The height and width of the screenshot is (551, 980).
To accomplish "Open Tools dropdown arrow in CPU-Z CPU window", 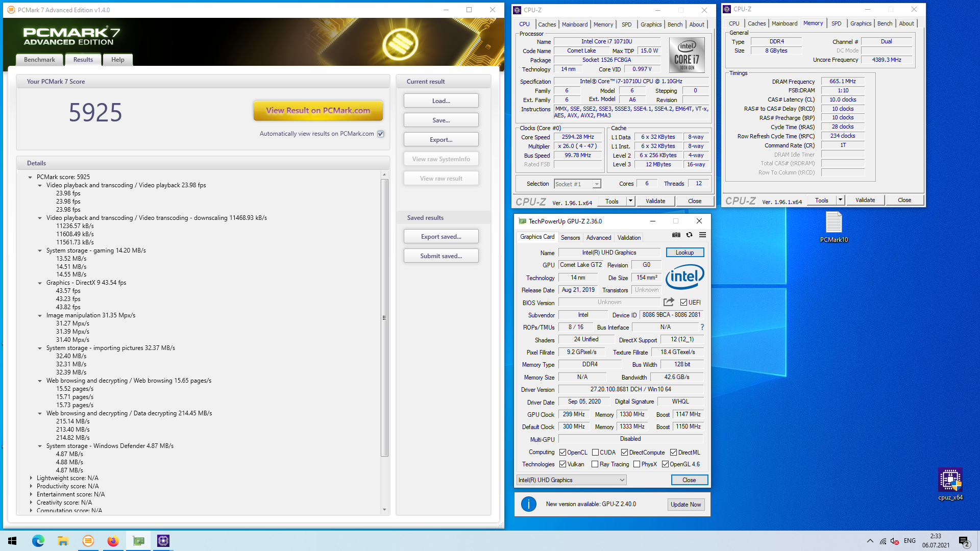I will click(x=630, y=201).
